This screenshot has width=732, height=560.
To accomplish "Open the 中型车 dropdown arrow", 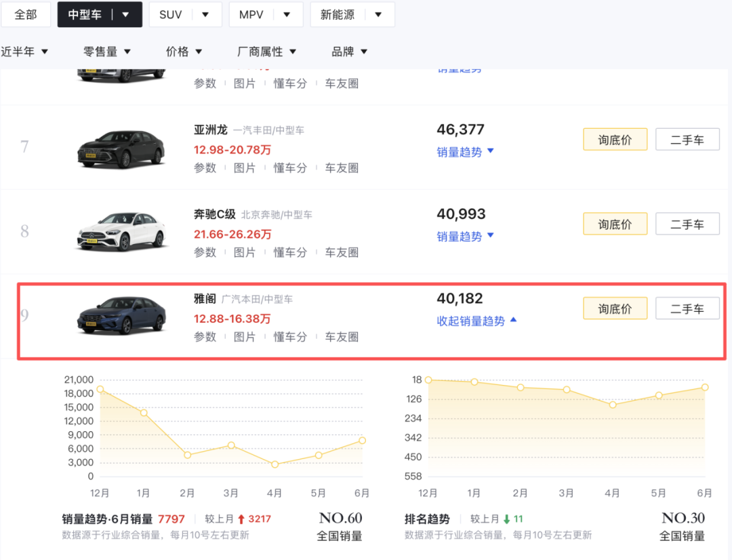I will tap(125, 14).
